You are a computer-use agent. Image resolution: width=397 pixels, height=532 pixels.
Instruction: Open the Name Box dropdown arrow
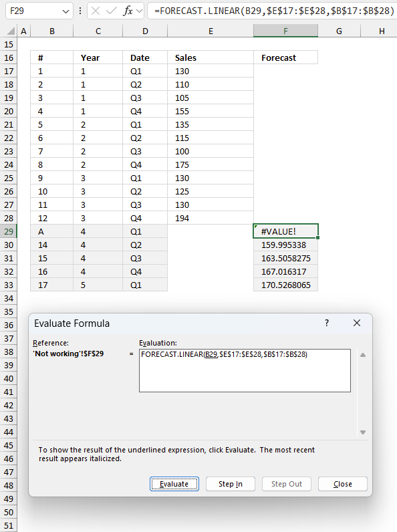coord(65,11)
